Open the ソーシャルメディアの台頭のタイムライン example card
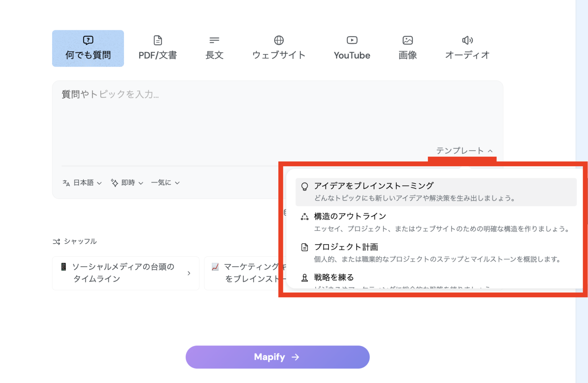 (126, 273)
